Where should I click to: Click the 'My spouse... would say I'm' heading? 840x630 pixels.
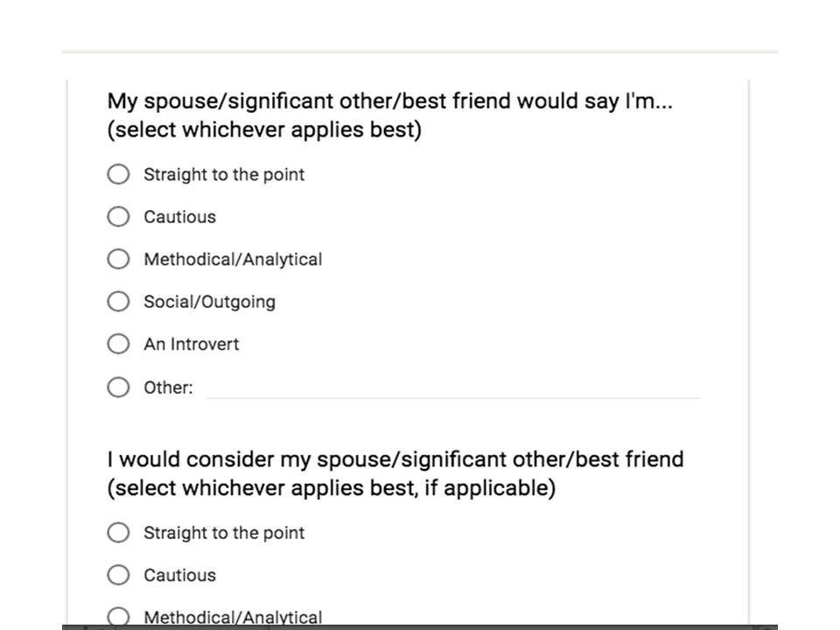(x=389, y=115)
